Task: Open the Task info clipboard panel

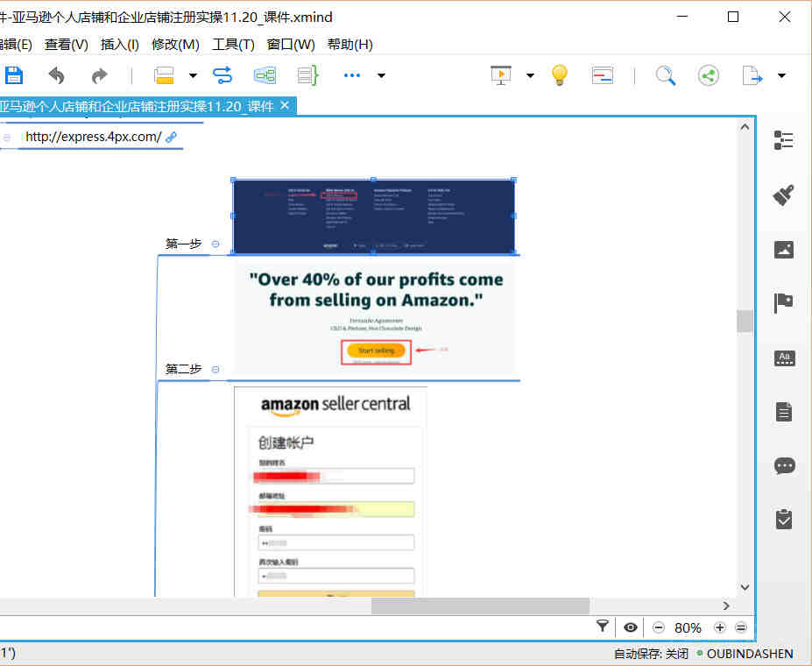Action: (x=784, y=519)
